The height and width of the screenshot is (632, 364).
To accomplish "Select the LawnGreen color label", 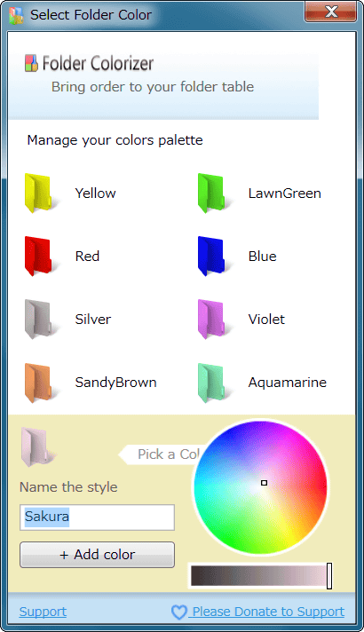I will (285, 194).
